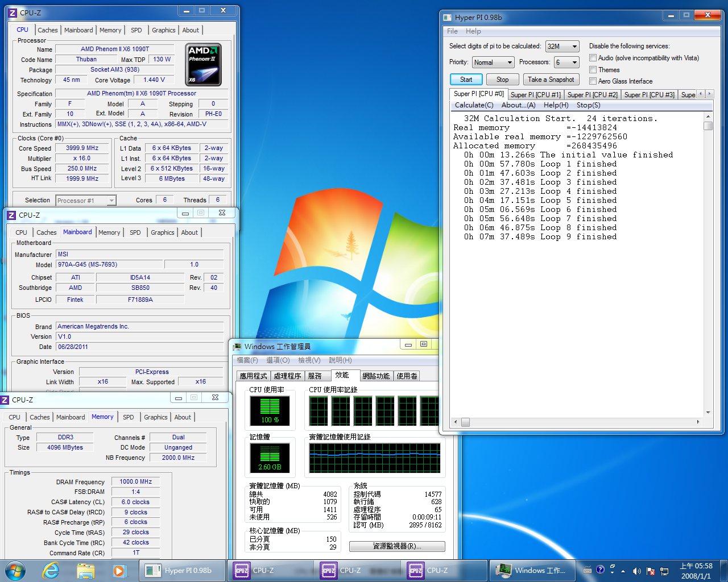Switch to Super PI [CPU #3] tab

point(649,95)
